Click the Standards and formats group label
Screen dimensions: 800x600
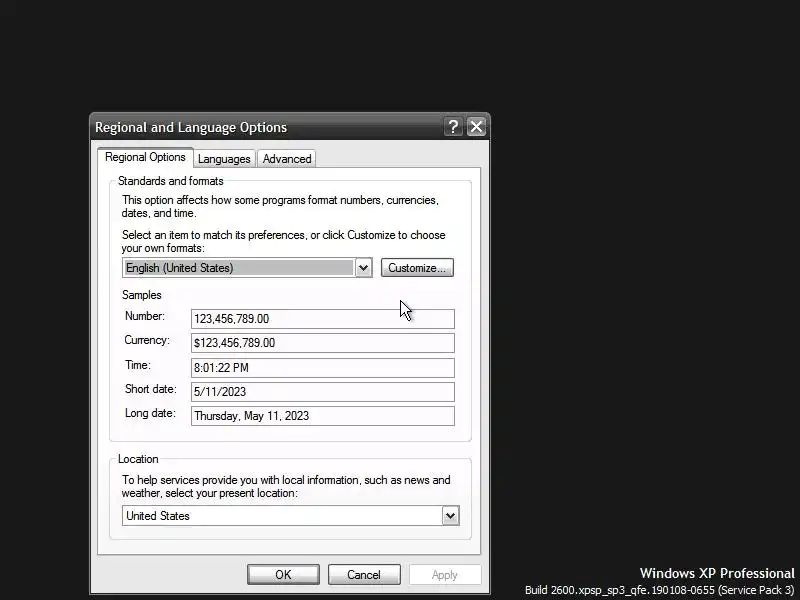[x=170, y=181]
